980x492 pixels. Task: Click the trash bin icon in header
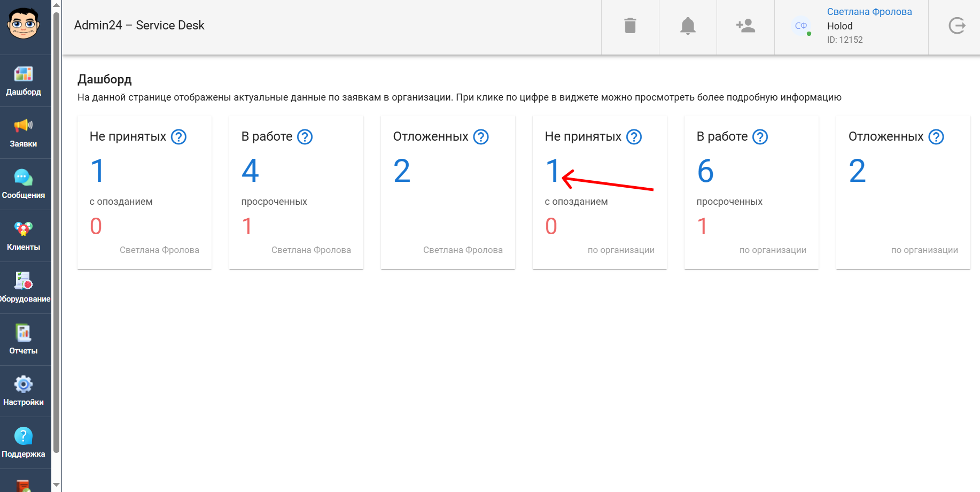[x=630, y=26]
